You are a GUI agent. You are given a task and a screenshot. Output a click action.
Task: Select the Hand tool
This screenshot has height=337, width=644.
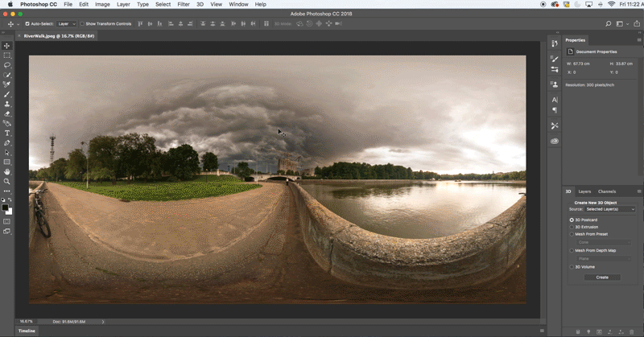pos(7,171)
